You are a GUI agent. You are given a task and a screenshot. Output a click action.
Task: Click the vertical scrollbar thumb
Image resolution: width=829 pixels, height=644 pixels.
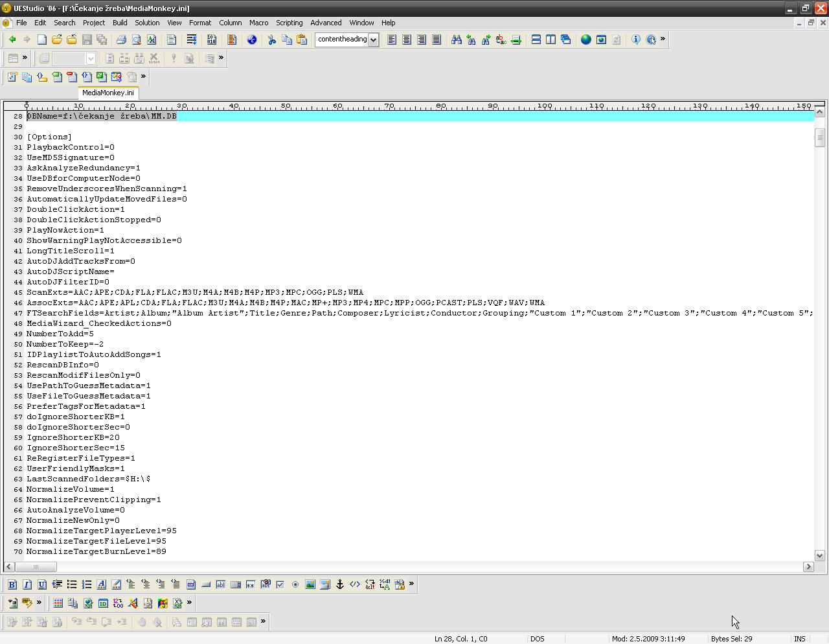tap(819, 137)
